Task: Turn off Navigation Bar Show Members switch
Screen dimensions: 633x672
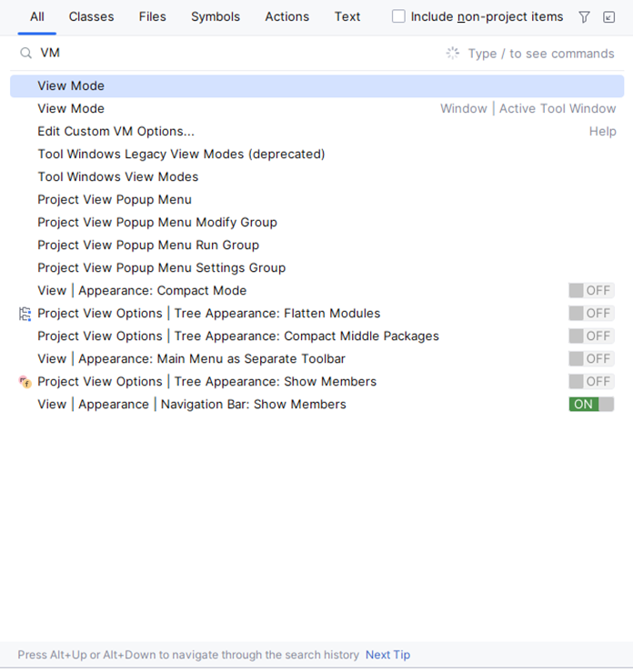Action: [x=591, y=404]
